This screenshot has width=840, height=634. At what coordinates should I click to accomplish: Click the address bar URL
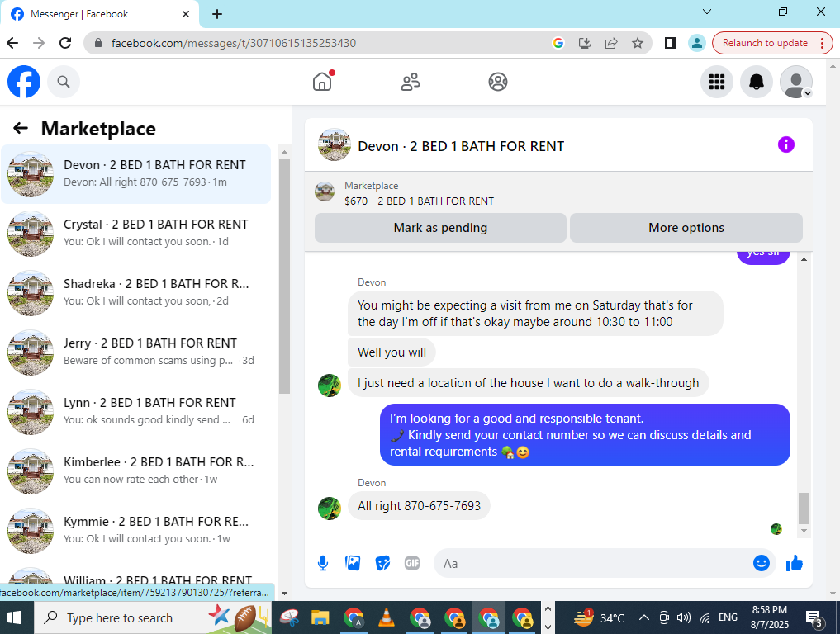(x=234, y=43)
